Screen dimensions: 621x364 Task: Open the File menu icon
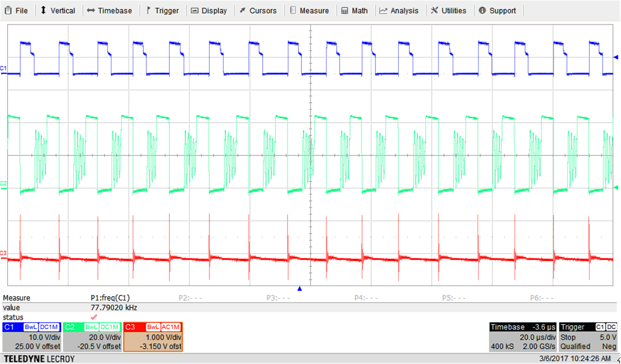pyautogui.click(x=7, y=10)
